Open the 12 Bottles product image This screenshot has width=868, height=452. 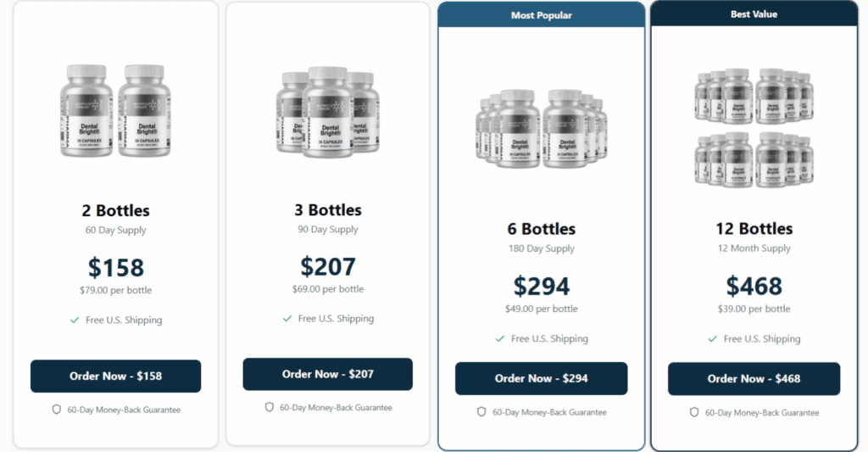pos(754,129)
